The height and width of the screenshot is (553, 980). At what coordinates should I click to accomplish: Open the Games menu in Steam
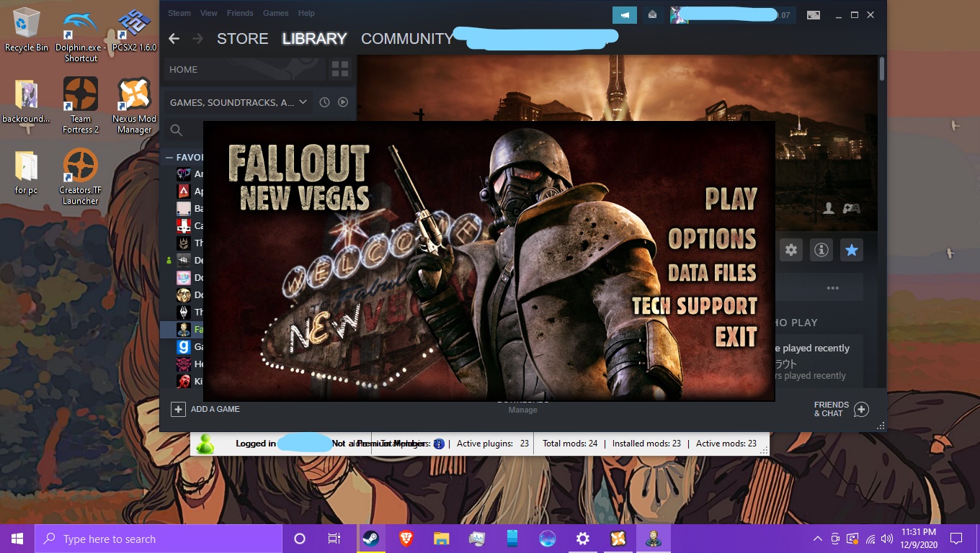(x=276, y=13)
